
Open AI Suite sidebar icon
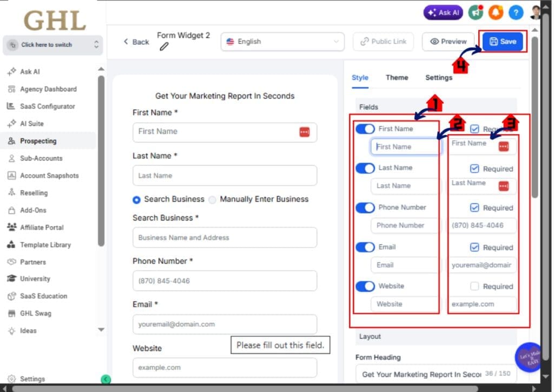coord(12,124)
